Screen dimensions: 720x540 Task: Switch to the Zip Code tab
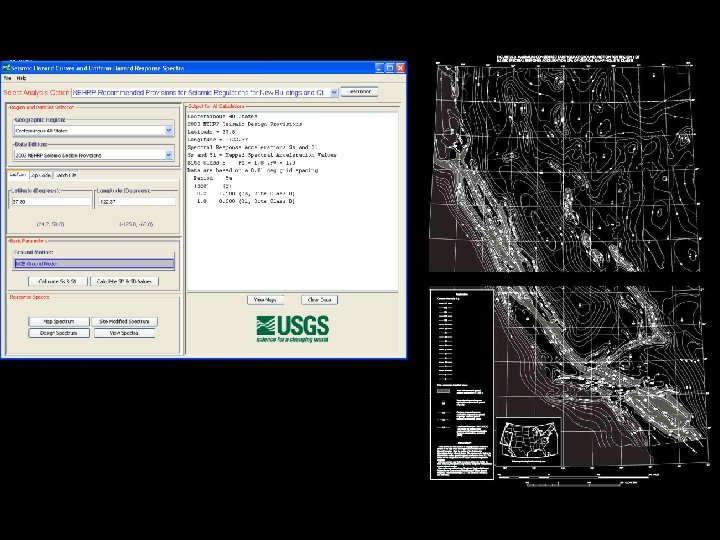[42, 174]
